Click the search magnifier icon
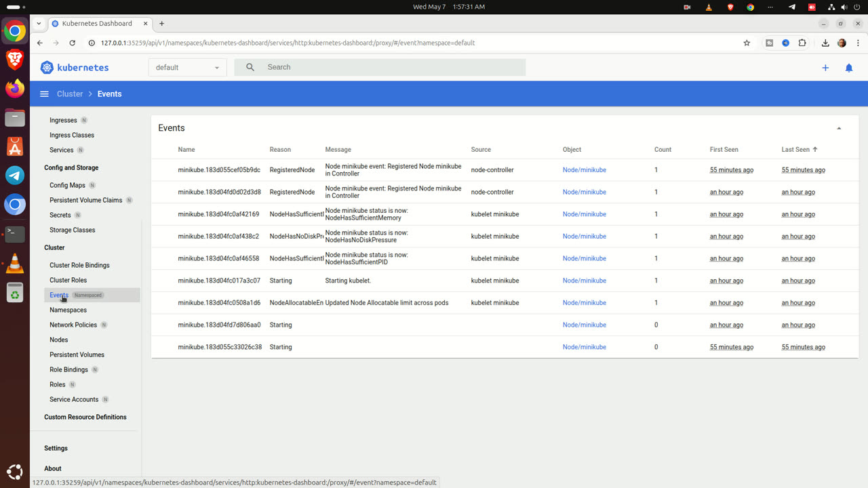The image size is (868, 488). tap(250, 67)
